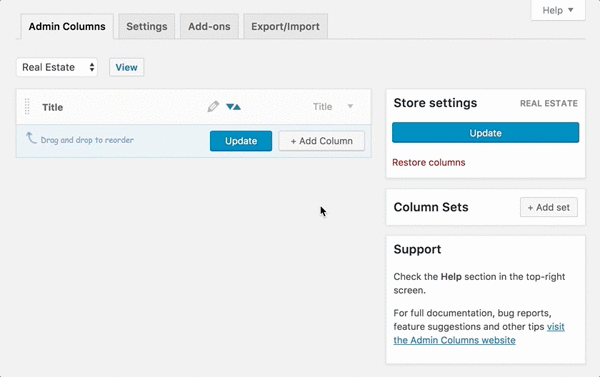The width and height of the screenshot is (600, 377).
Task: Open the Help dropdown
Action: [558, 10]
